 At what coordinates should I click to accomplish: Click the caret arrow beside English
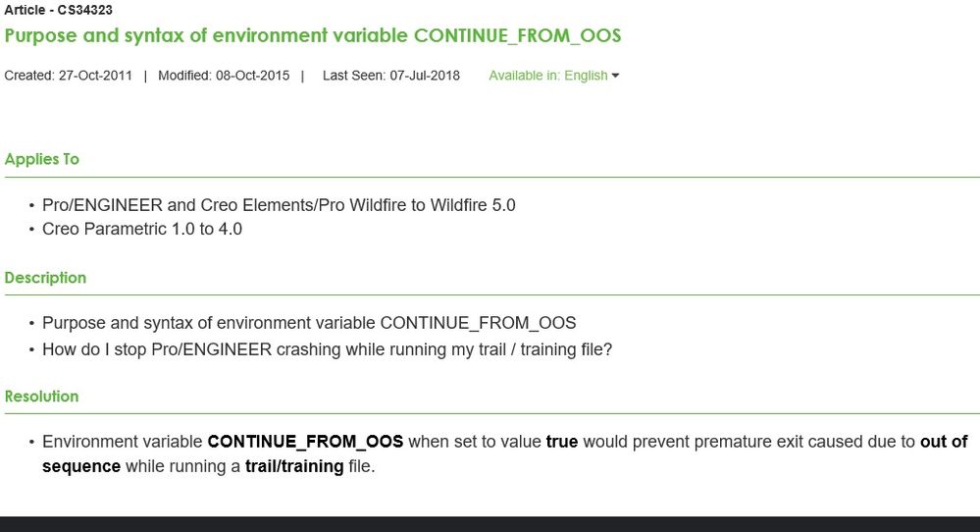coord(615,76)
